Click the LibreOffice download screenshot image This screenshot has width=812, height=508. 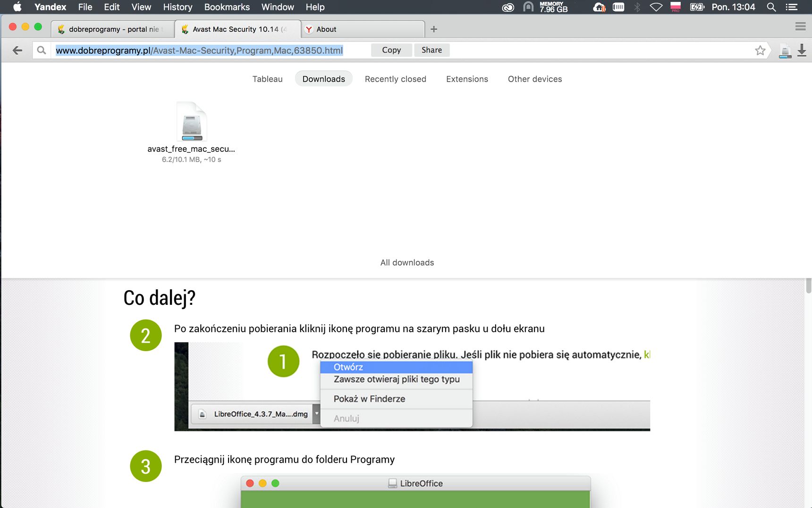(x=412, y=387)
